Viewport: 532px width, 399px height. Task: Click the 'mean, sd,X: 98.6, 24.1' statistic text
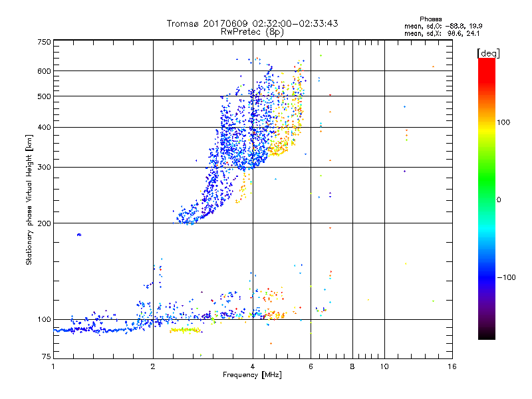pos(442,34)
